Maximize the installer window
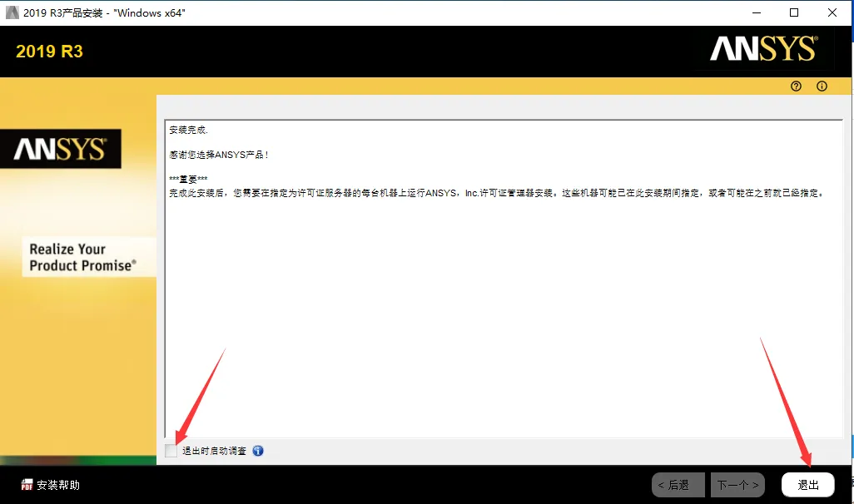Viewport: 854px width, 504px height. point(794,12)
